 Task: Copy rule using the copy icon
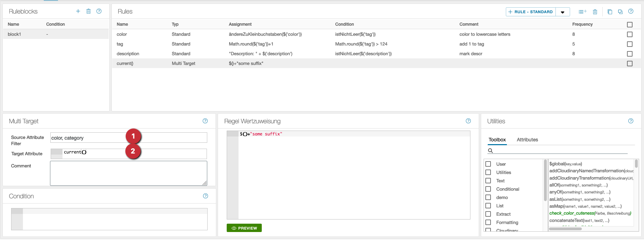pos(610,12)
